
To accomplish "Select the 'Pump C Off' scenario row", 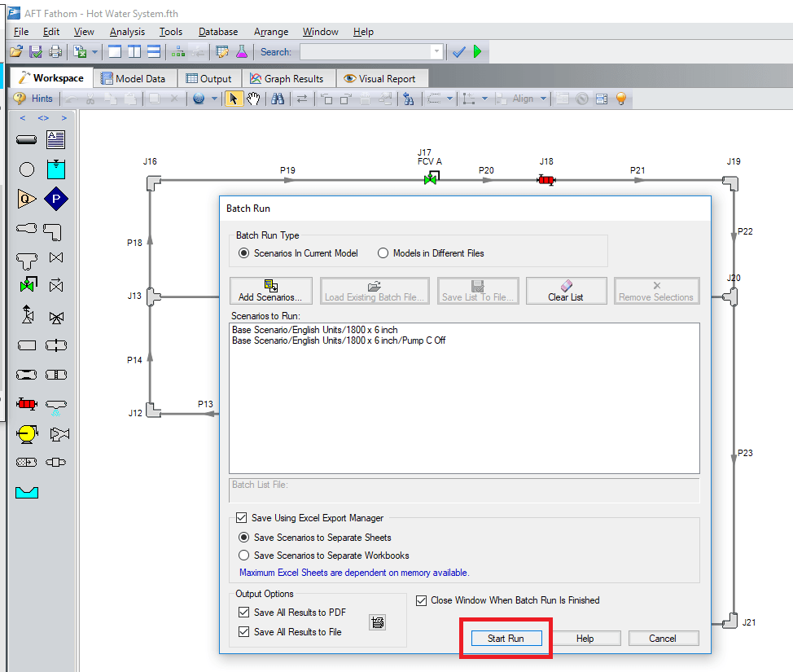I will coord(339,340).
